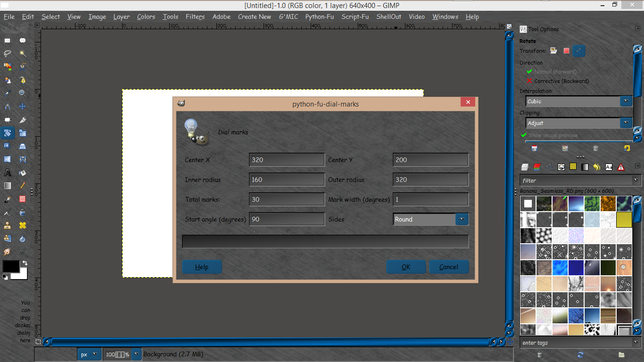Open the Interpolation Cubic dropdown

click(x=579, y=101)
